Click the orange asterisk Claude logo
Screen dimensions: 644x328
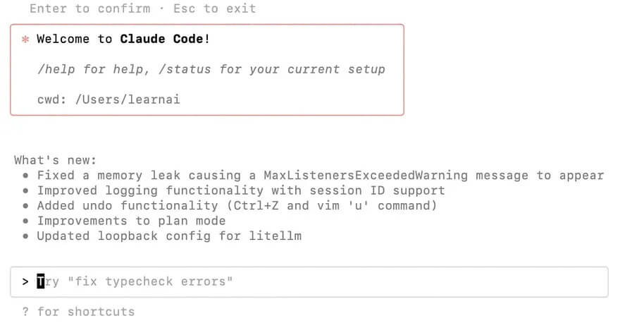[x=25, y=40]
